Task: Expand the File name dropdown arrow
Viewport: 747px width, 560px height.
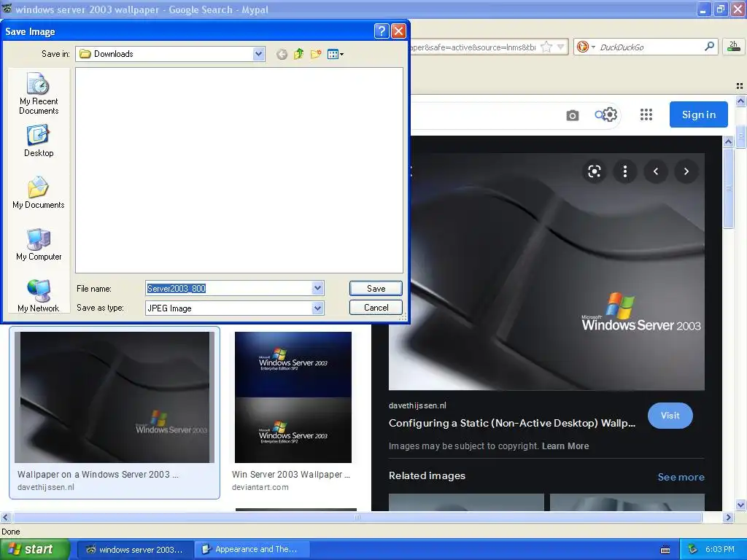Action: click(318, 288)
